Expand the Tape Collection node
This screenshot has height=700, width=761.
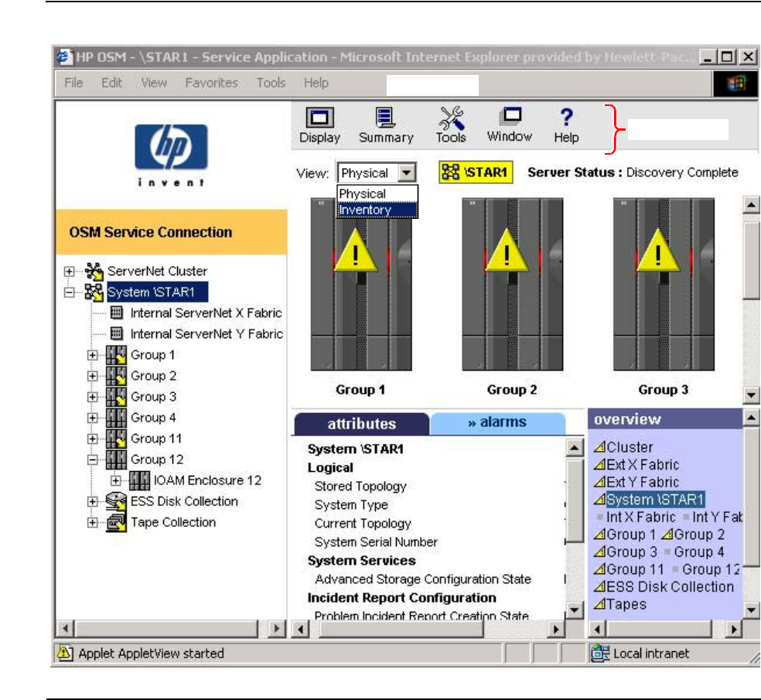coord(92,522)
